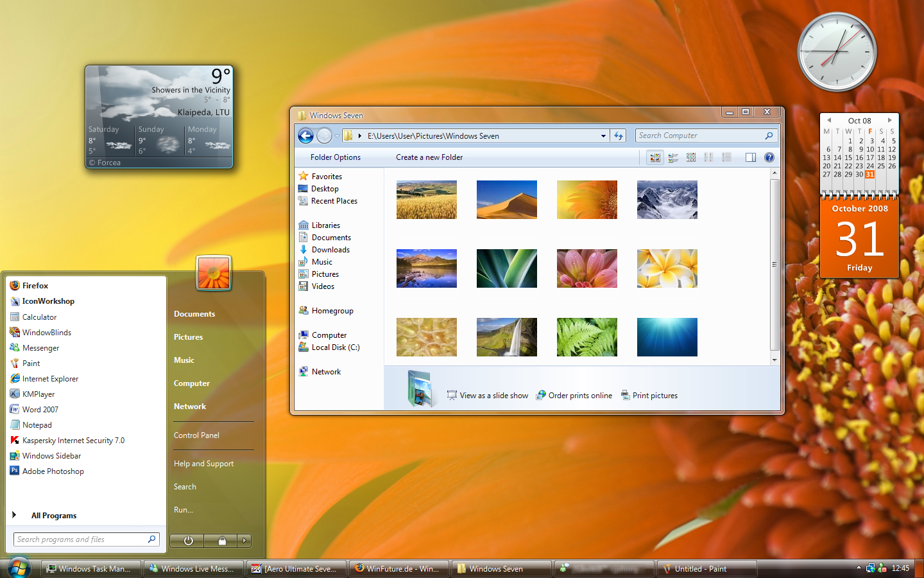Image resolution: width=924 pixels, height=578 pixels.
Task: Open Folder Options menu
Action: 336,157
